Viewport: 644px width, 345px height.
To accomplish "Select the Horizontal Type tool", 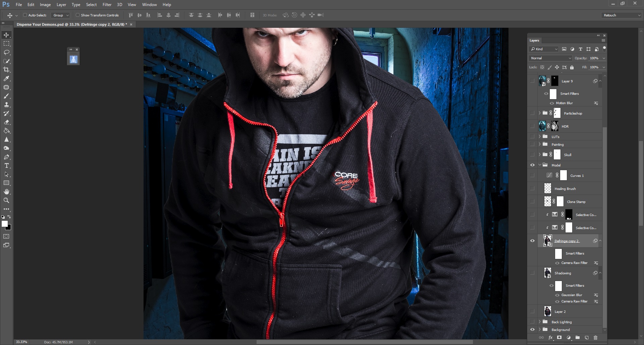I will [6, 166].
